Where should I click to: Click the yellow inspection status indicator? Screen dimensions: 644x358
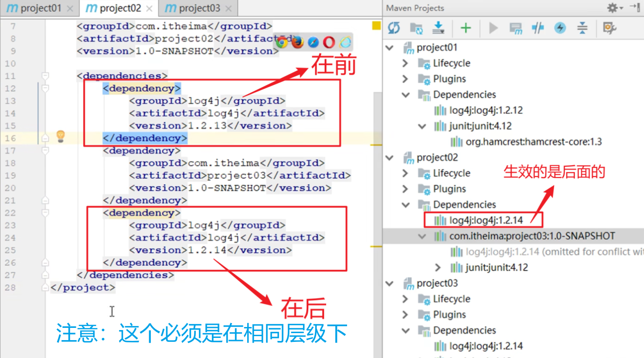376,26
